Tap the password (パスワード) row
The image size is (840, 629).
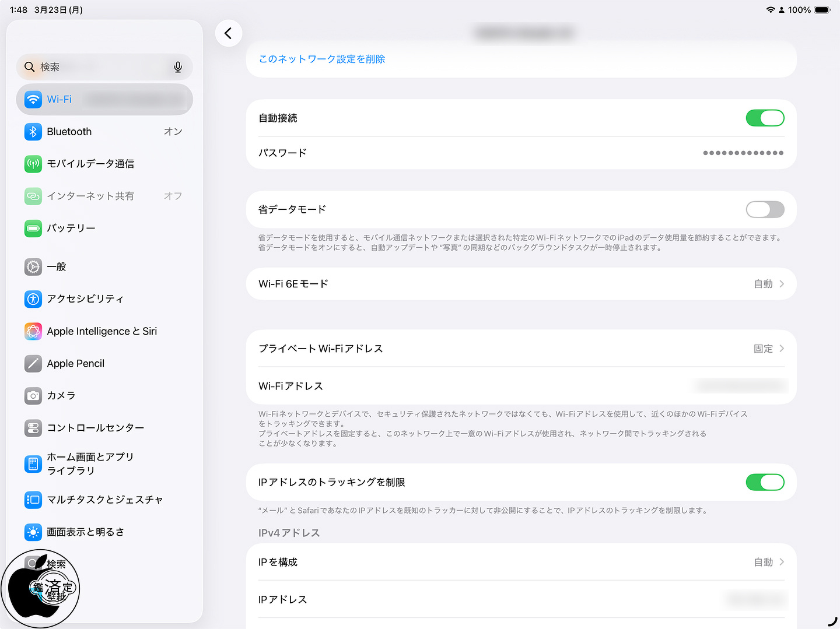tap(520, 153)
